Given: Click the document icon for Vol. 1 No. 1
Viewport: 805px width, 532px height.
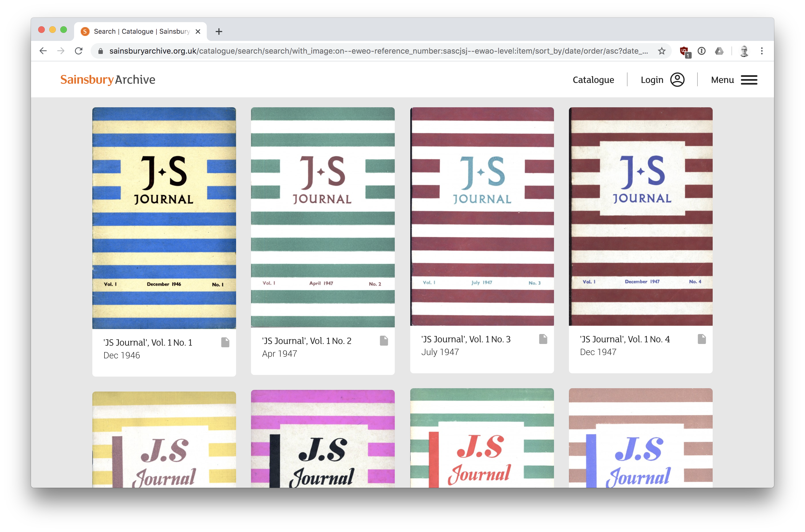Looking at the screenshot, I should pyautogui.click(x=225, y=342).
